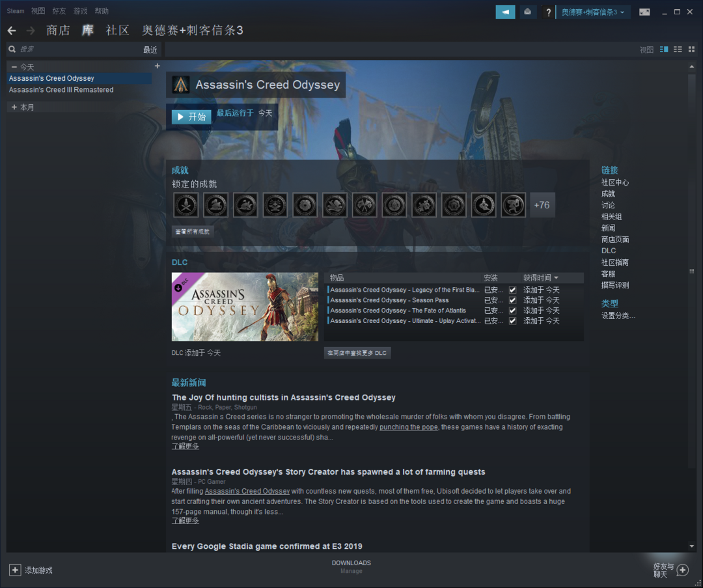
Task: Switch to Big Picture mode icon
Action: (x=644, y=12)
